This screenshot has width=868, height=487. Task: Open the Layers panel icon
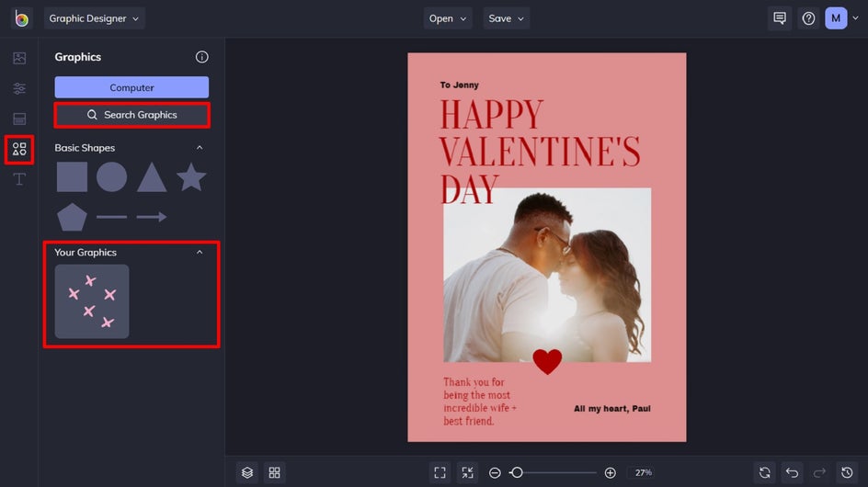[x=247, y=472]
